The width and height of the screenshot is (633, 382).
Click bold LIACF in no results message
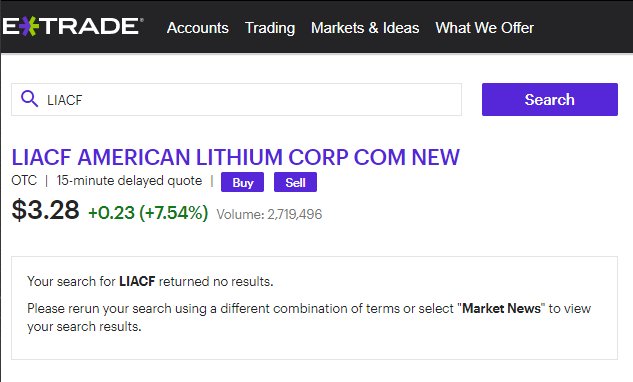pos(137,281)
